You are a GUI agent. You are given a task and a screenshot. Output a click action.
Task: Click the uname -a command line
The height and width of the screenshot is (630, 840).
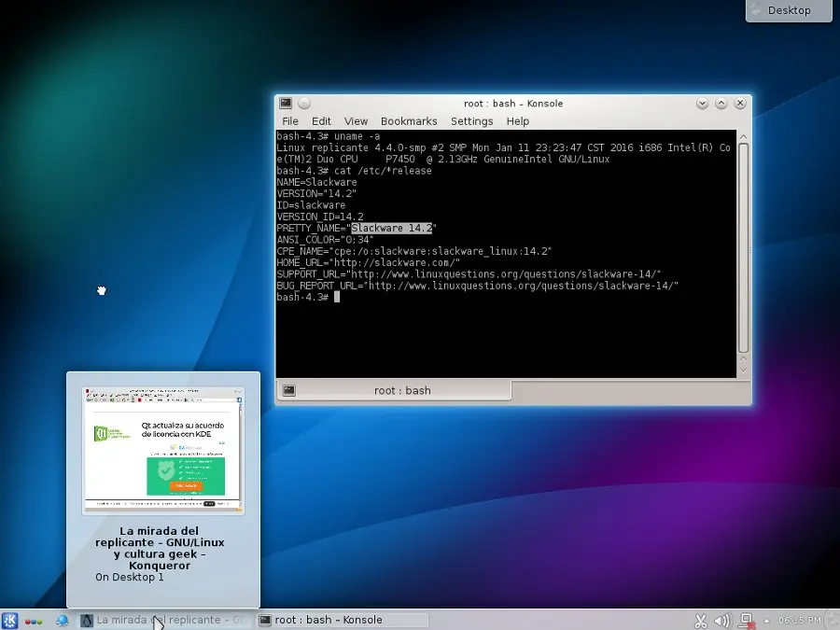(x=329, y=136)
